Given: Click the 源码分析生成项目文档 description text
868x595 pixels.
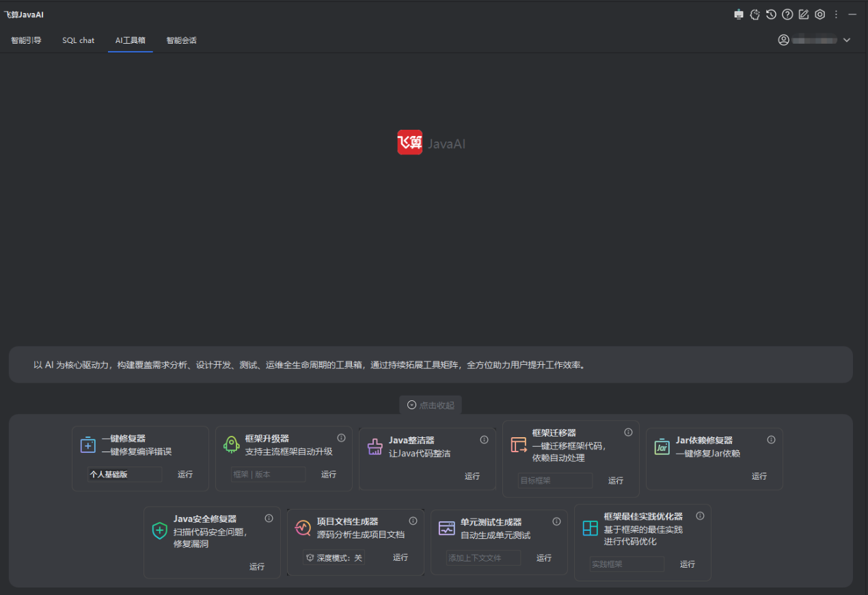Looking at the screenshot, I should (361, 535).
